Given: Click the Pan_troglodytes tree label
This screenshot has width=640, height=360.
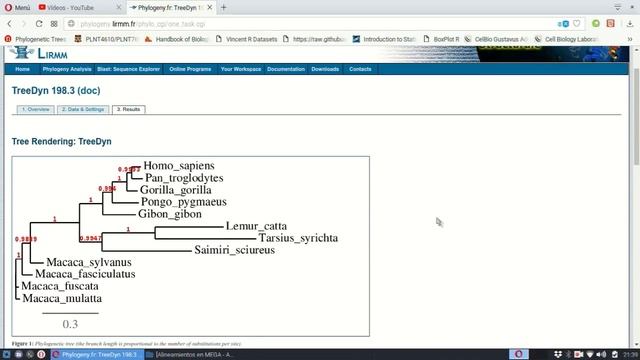Looking at the screenshot, I should pos(184,178).
